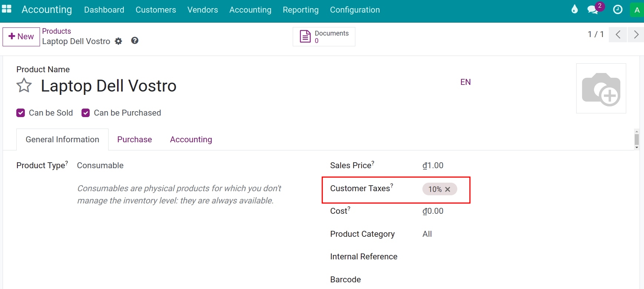Remove the 10% customer tax tag
Screen dimensions: 644x289
tap(448, 189)
